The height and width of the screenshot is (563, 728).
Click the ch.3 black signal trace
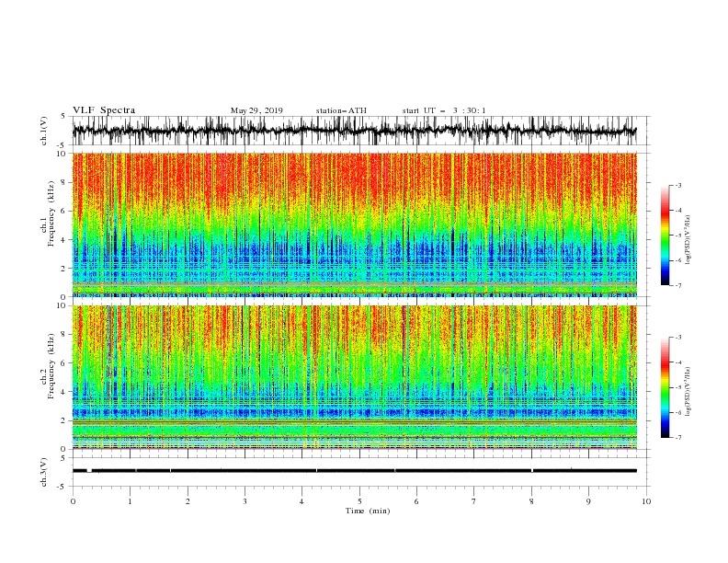[x=355, y=471]
